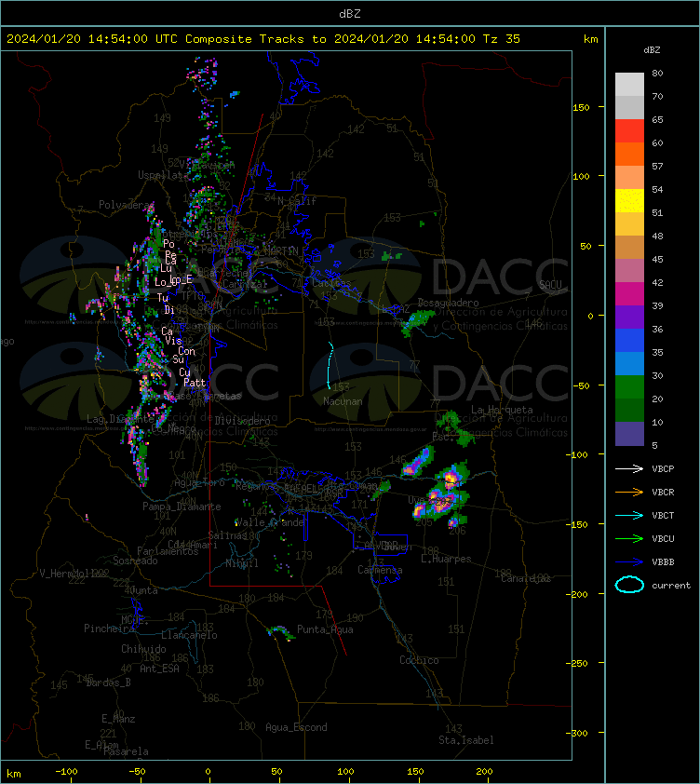This screenshot has width=700, height=784.
Task: Click the cyan storm track line near Nacunan
Action: pyautogui.click(x=330, y=365)
